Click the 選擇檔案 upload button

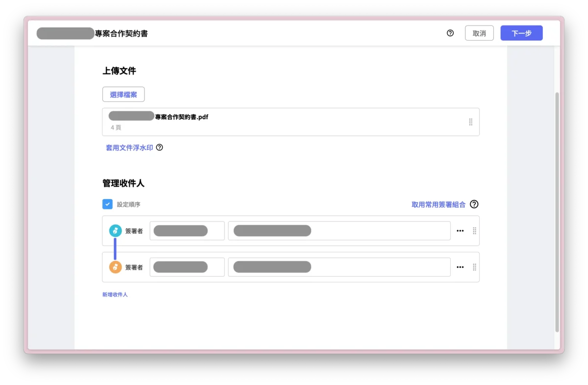coord(123,94)
